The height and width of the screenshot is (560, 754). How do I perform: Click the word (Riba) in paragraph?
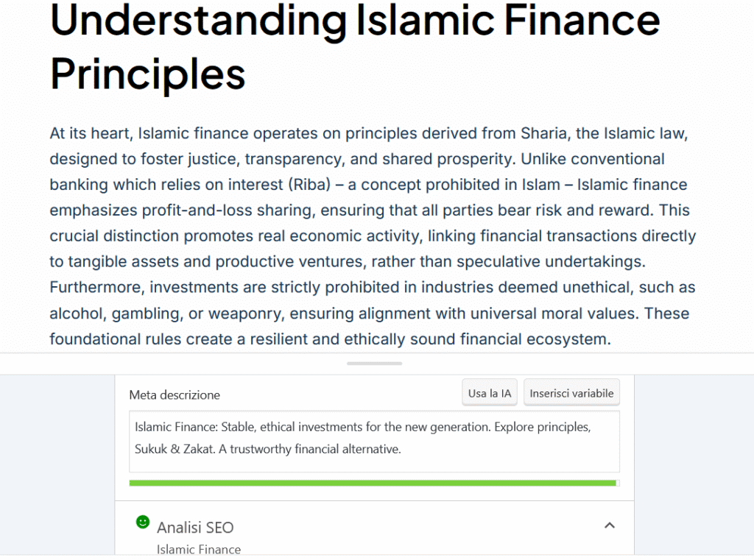(x=309, y=185)
